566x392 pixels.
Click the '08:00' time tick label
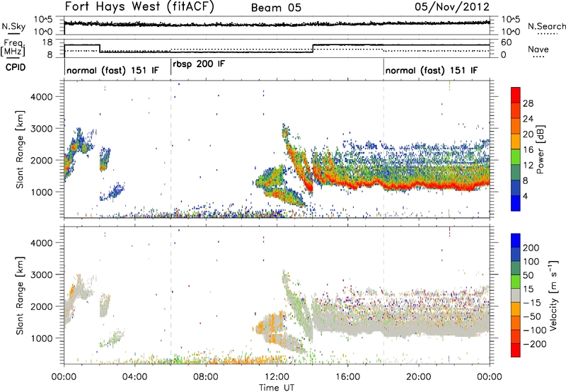click(206, 377)
